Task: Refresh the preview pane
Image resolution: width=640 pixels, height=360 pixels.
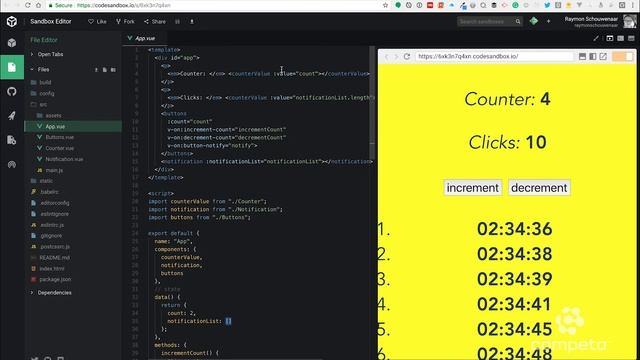Action: tap(407, 56)
